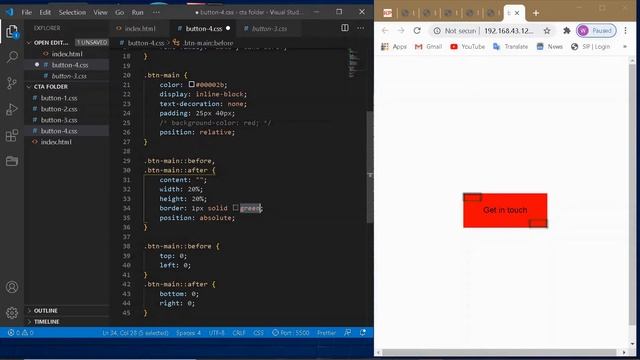Open Chrome three-dot menu

(x=625, y=31)
